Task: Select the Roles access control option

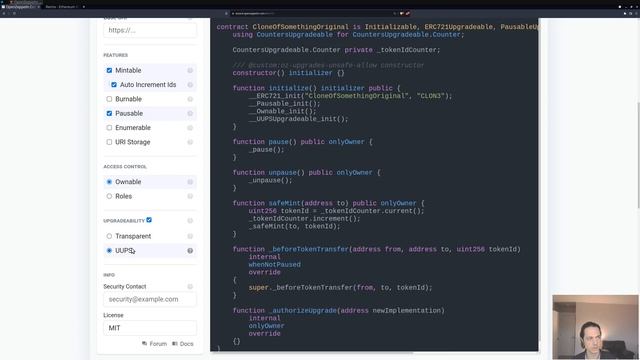Action: 109,196
